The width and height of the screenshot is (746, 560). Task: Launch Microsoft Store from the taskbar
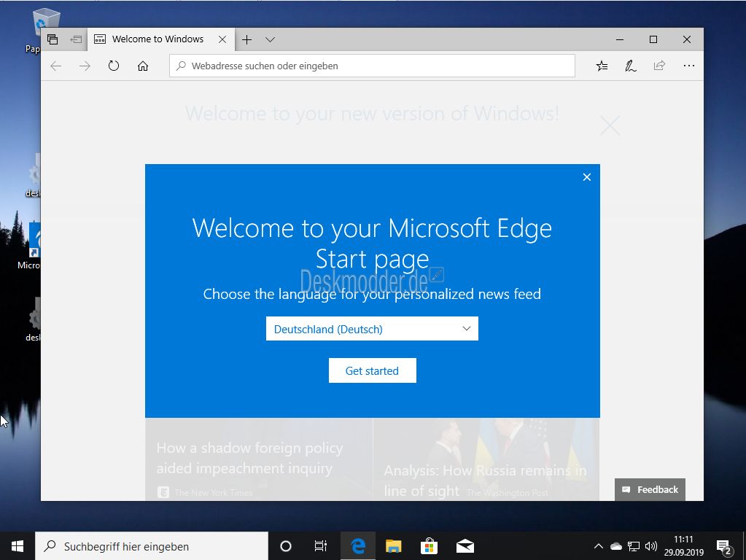tap(429, 546)
